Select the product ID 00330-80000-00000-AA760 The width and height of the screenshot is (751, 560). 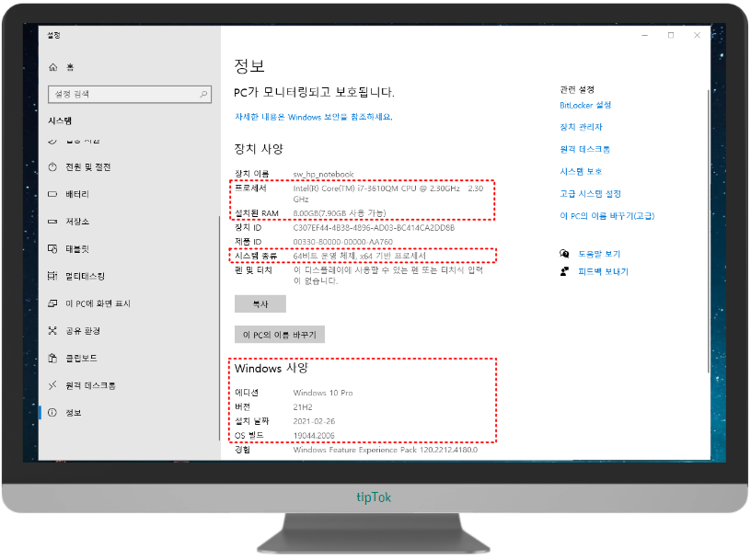(342, 242)
